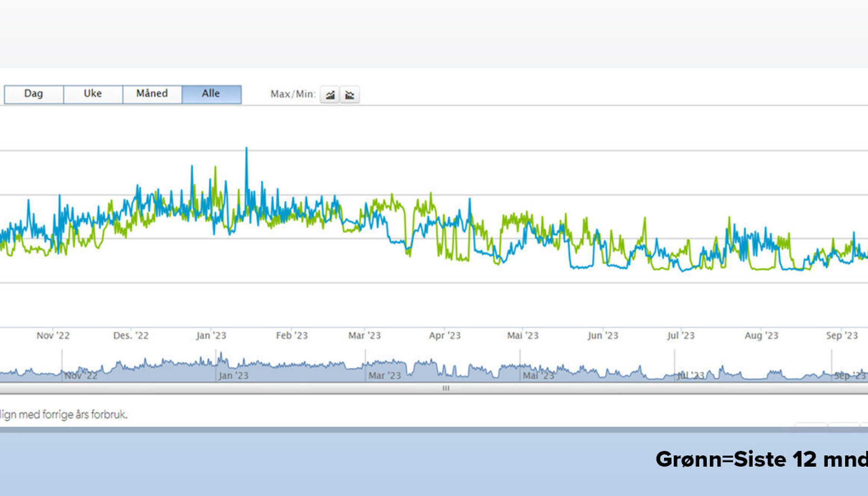
Task: Click the Min falling-chart icon
Action: click(x=350, y=95)
